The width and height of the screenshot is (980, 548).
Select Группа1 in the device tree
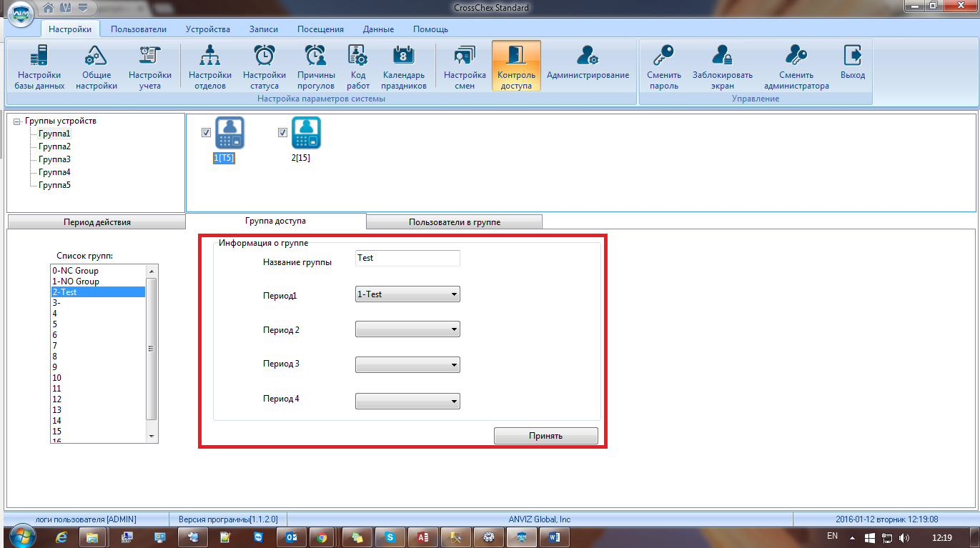pos(54,134)
